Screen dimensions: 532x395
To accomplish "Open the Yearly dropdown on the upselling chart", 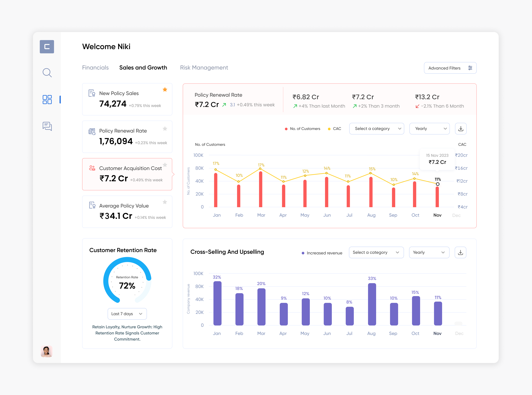I will [x=429, y=252].
